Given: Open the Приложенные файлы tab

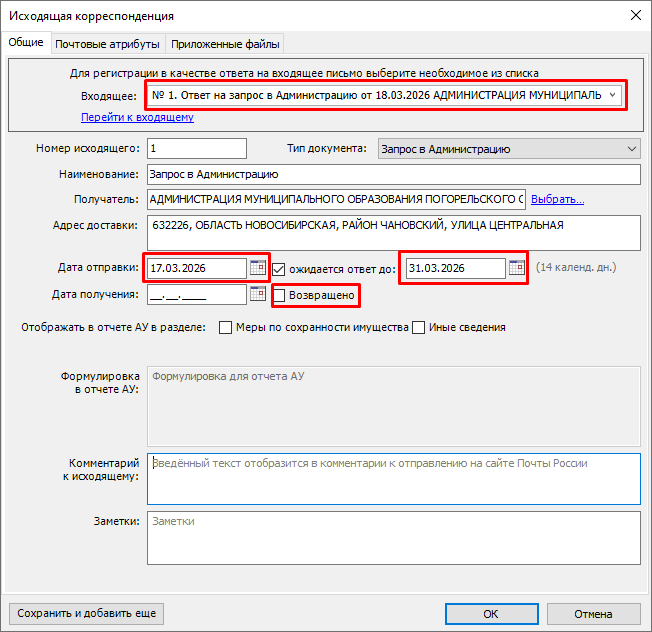Looking at the screenshot, I should coord(225,44).
